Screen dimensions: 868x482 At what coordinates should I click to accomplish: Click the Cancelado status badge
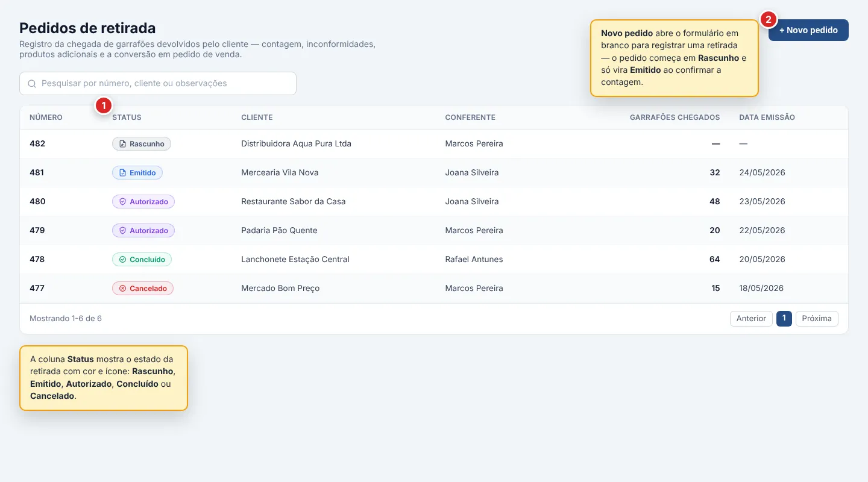[143, 289]
